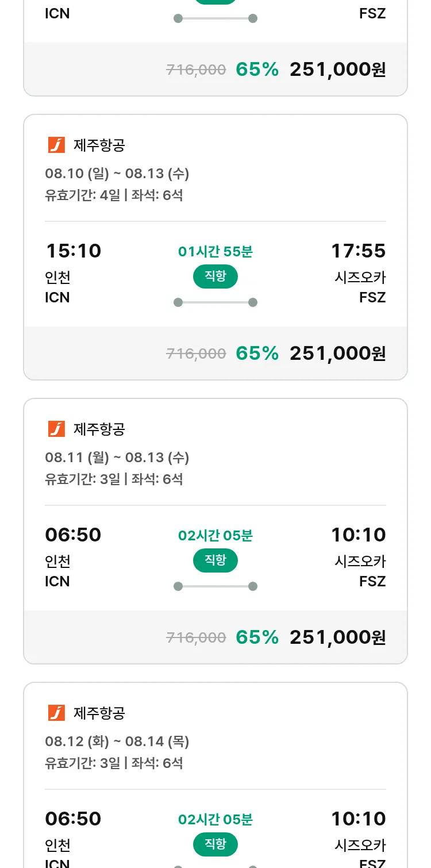Image resolution: width=431 pixels, height=868 pixels.
Task: Click the 65% discount label on the 08.10 card
Action: 257,353
